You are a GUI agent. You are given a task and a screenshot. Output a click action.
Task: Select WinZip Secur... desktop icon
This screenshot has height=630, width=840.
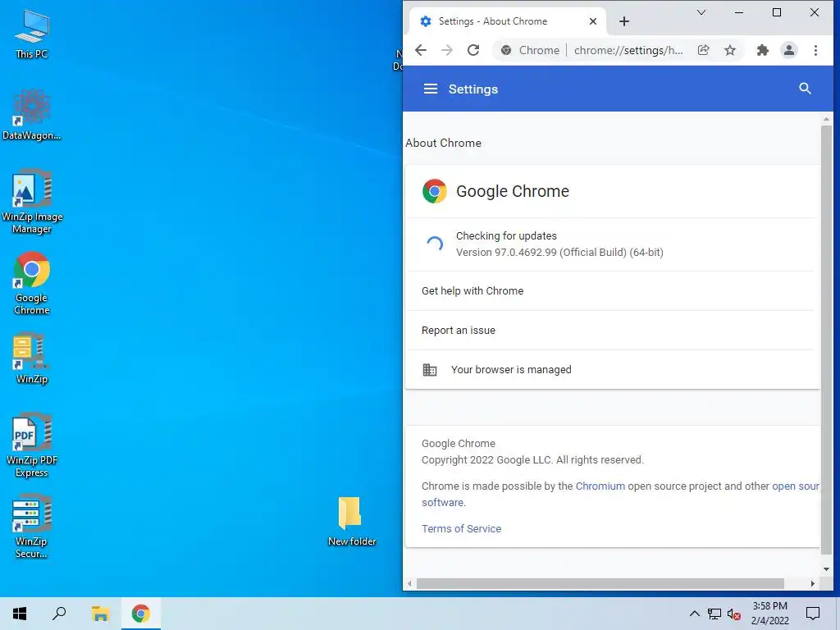tap(32, 527)
